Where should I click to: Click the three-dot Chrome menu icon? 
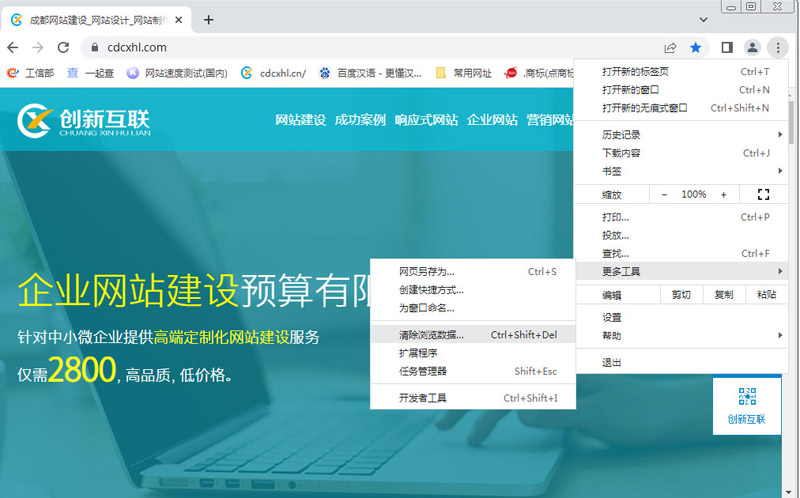point(777,47)
